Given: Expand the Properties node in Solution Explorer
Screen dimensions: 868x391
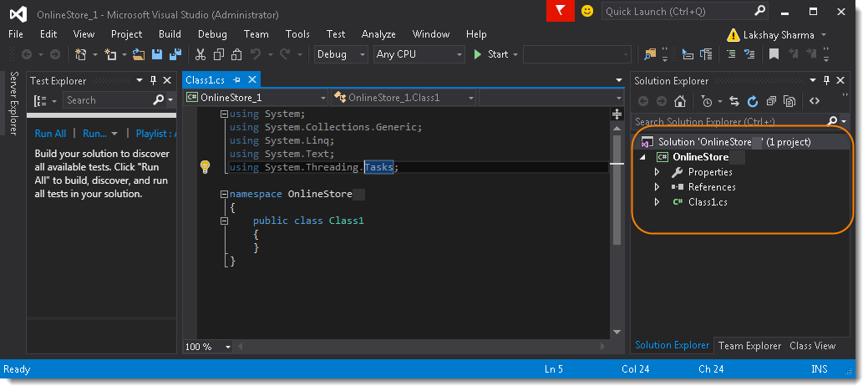Looking at the screenshot, I should (657, 172).
